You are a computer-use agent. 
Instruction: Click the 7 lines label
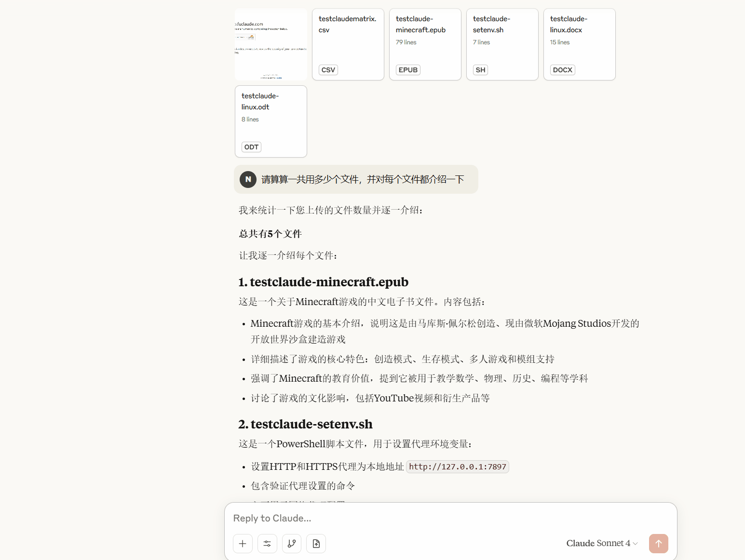tap(481, 42)
